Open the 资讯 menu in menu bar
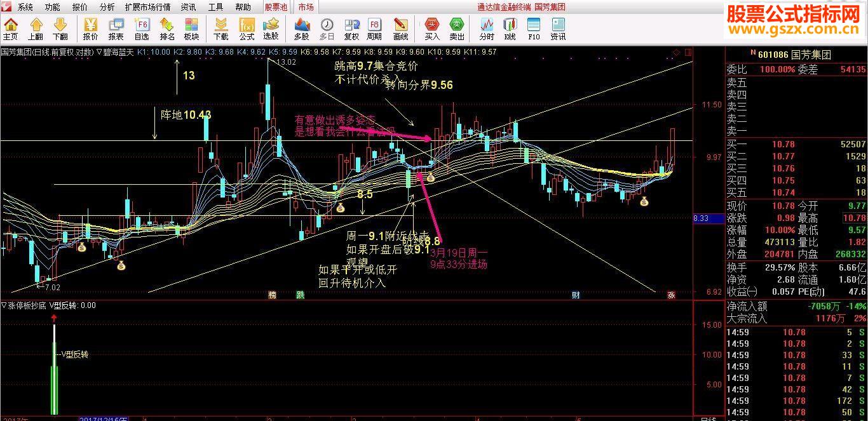 tap(189, 7)
